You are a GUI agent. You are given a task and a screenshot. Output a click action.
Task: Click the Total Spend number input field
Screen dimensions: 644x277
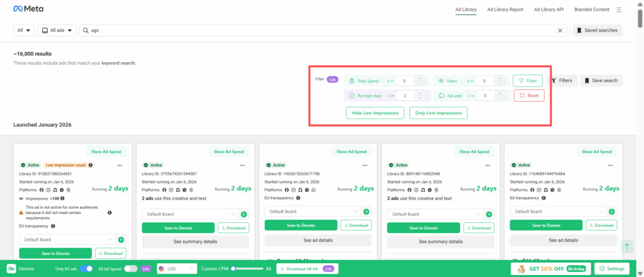[x=406, y=80]
